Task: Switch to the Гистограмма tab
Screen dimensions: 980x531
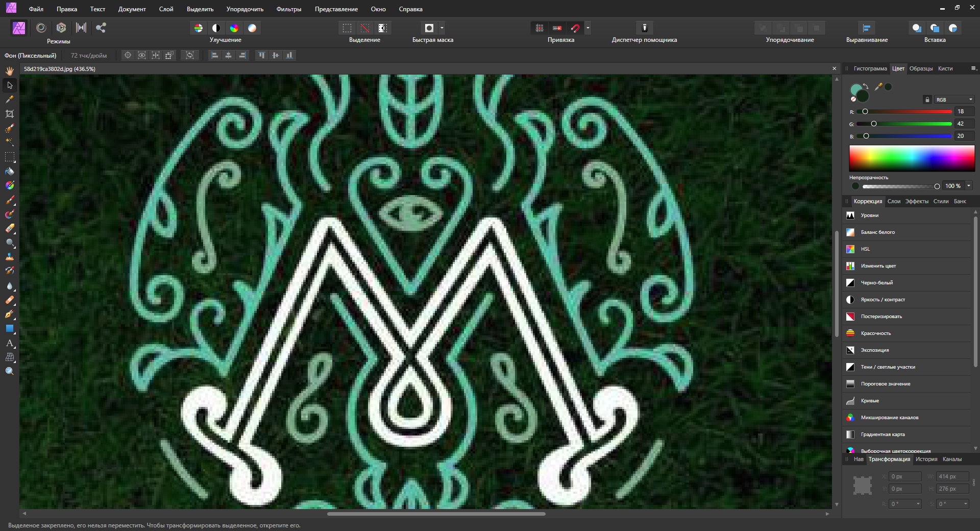Action: click(x=870, y=68)
